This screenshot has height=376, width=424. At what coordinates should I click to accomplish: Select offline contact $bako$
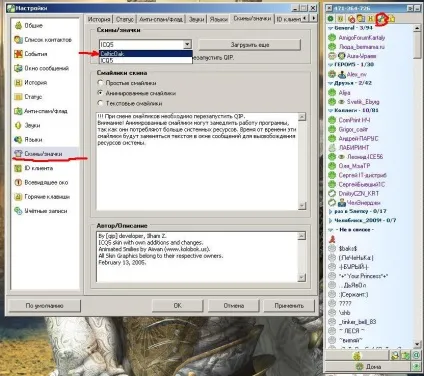[x=348, y=249]
